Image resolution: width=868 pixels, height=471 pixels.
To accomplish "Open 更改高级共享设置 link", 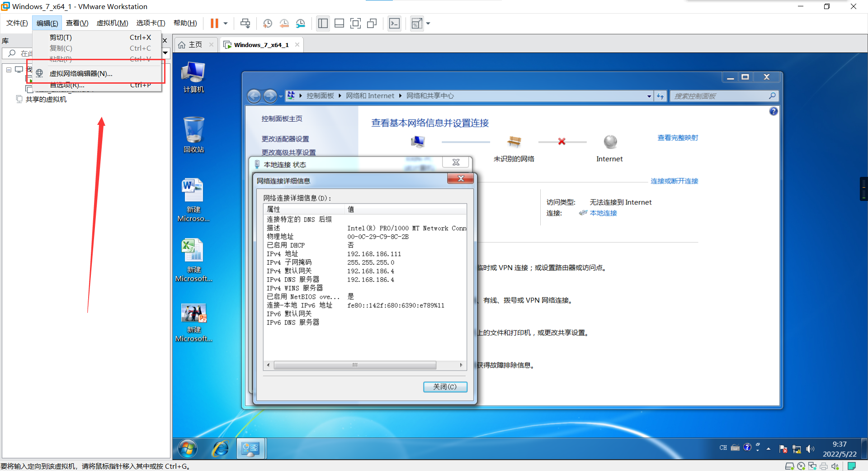I will pyautogui.click(x=288, y=152).
